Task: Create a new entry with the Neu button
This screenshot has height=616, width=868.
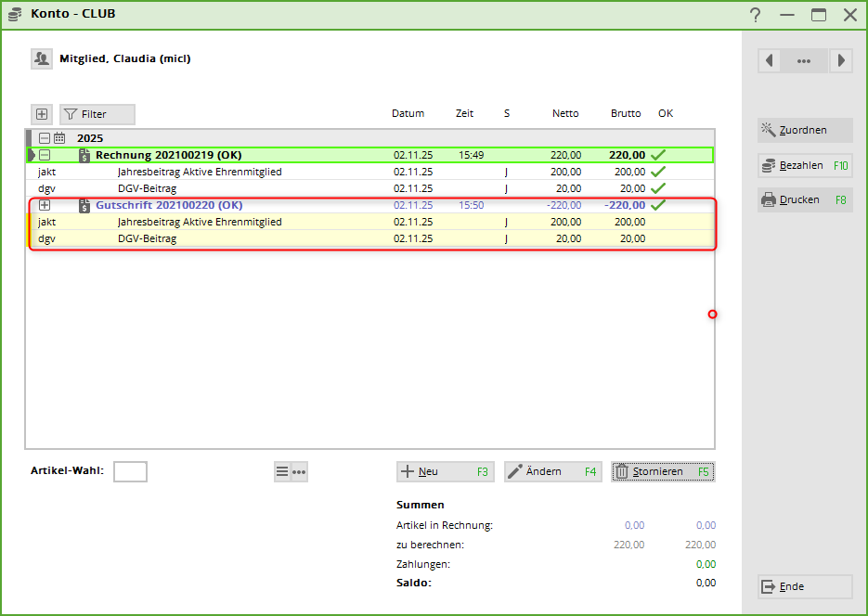Action: coord(445,471)
